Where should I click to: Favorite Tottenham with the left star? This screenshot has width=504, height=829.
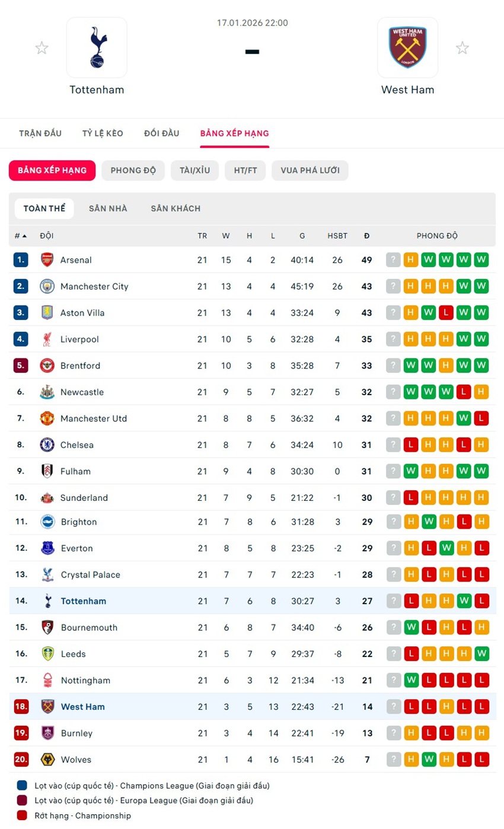click(x=42, y=48)
